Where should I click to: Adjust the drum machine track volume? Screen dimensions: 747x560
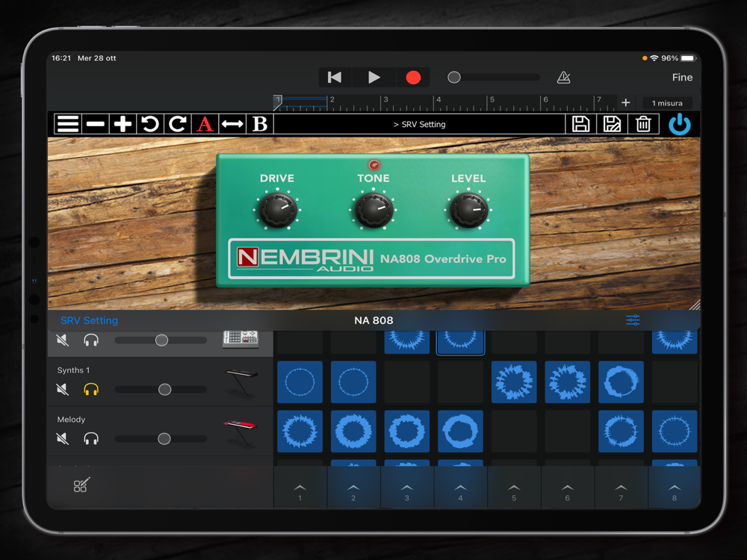[161, 340]
